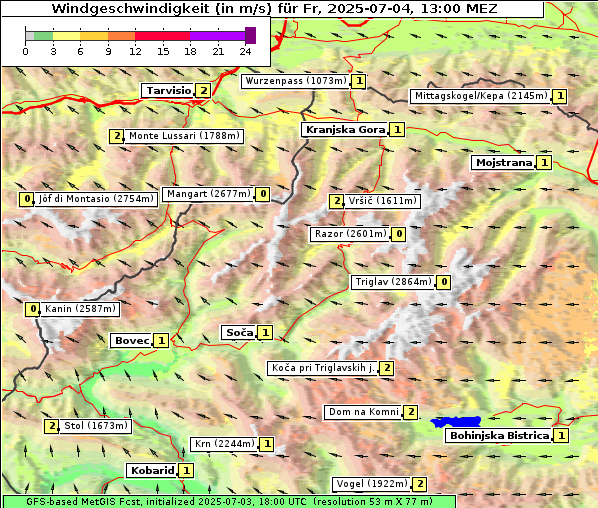Select the Mittagskogel/Kepa (2145m) label
The width and height of the screenshot is (598, 508).
481,96
